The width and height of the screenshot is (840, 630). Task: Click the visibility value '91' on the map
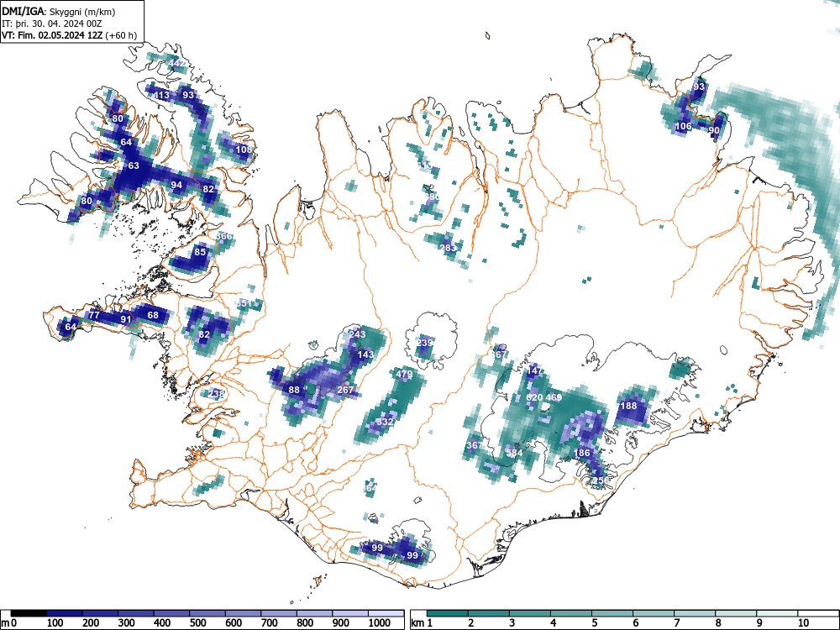[x=125, y=319]
